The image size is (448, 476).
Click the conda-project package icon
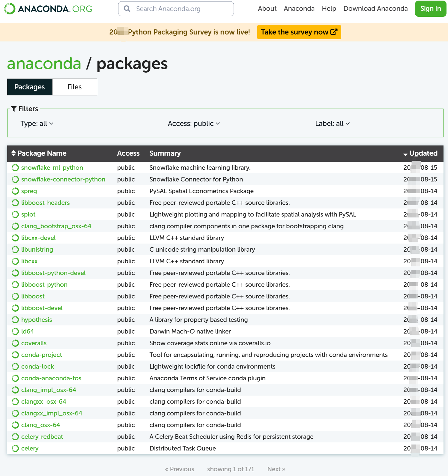pyautogui.click(x=15, y=355)
